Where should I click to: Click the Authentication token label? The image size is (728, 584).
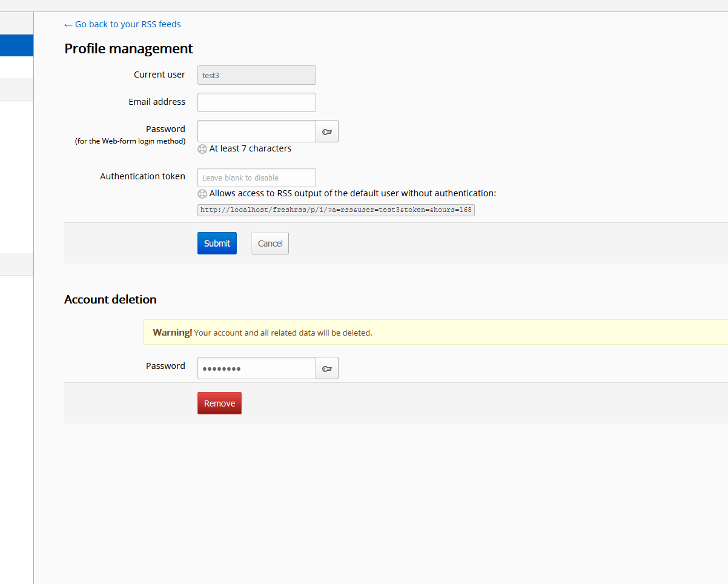coord(142,176)
